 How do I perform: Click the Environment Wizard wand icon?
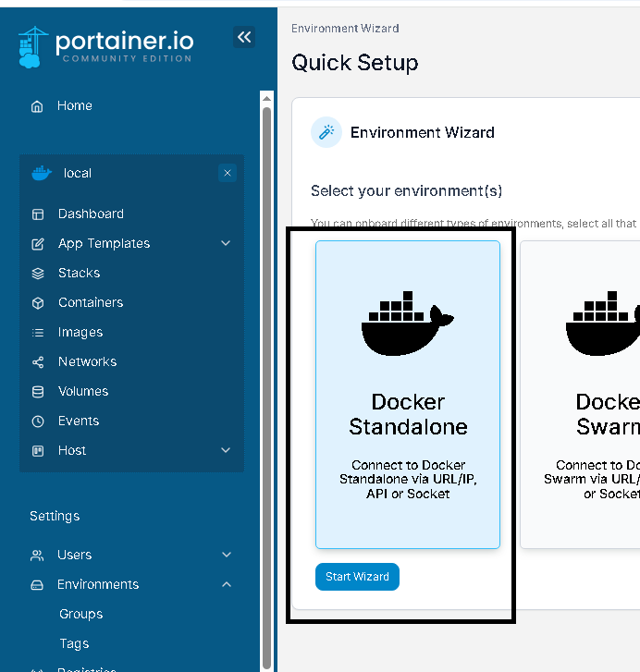point(326,132)
